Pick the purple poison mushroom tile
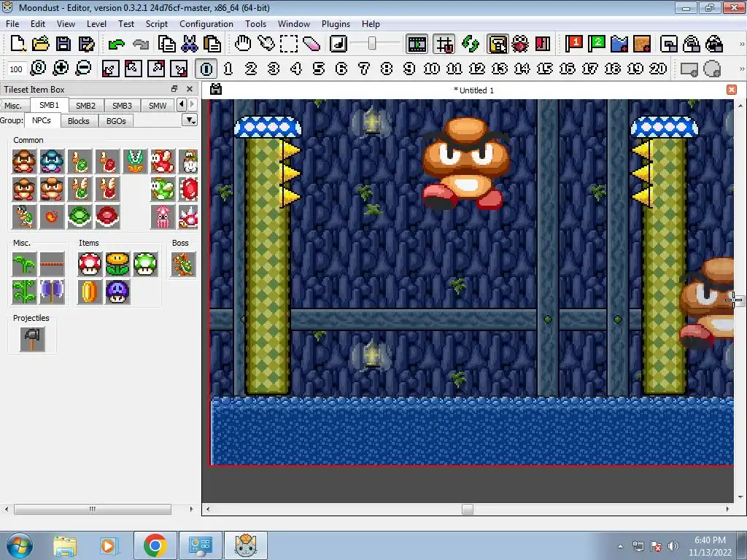Screen dimensions: 747x560 (x=117, y=292)
